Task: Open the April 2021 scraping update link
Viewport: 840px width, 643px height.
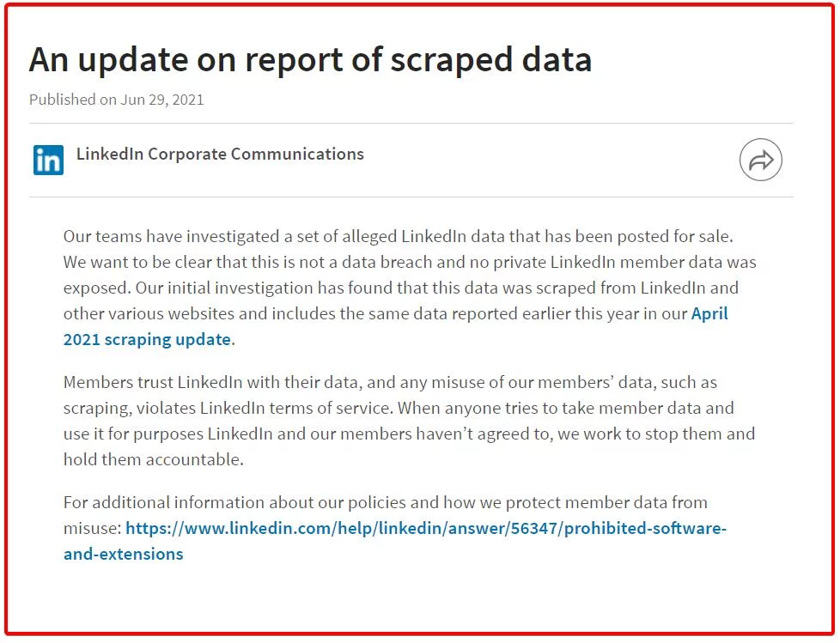Action: (709, 313)
